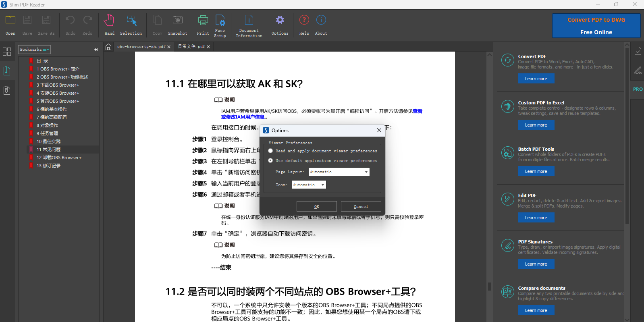Click the Print icon in toolbar

(x=203, y=21)
